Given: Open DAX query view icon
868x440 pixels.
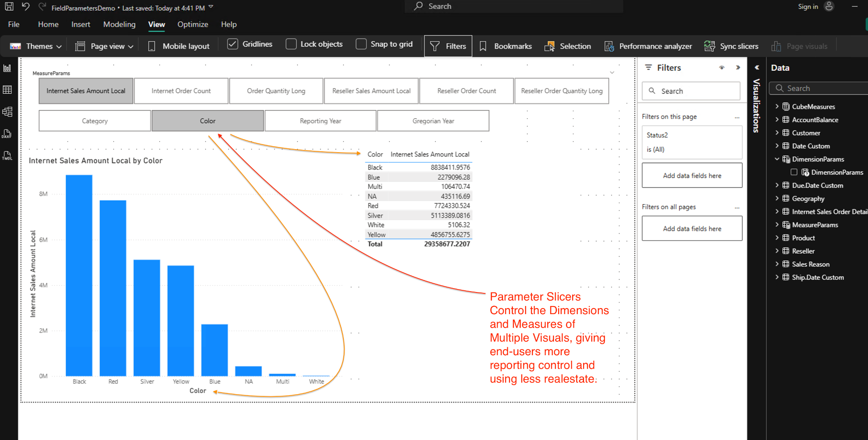Looking at the screenshot, I should click(x=7, y=134).
